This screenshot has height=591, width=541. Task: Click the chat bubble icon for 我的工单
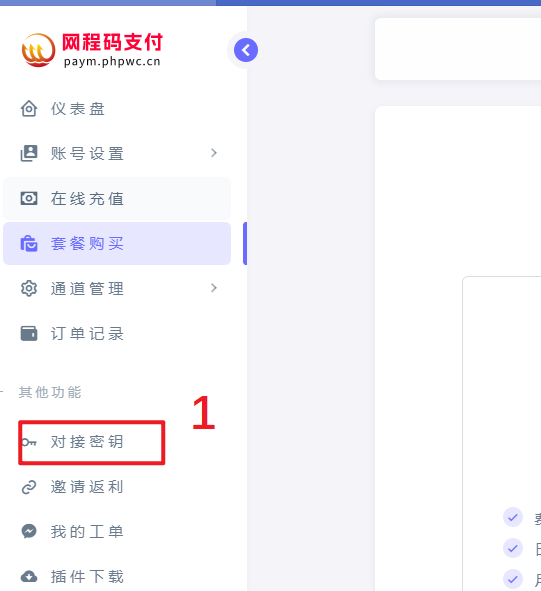tap(29, 531)
